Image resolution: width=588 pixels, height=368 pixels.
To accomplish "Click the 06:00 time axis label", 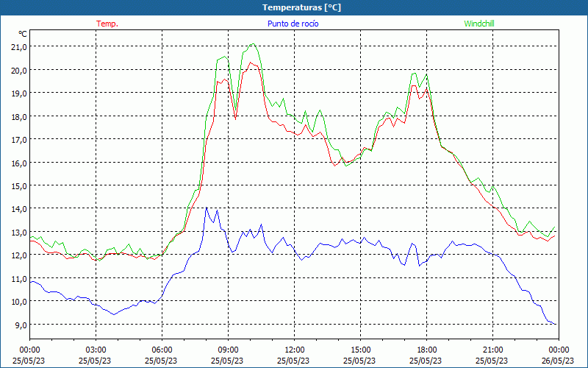I will 162,350.
